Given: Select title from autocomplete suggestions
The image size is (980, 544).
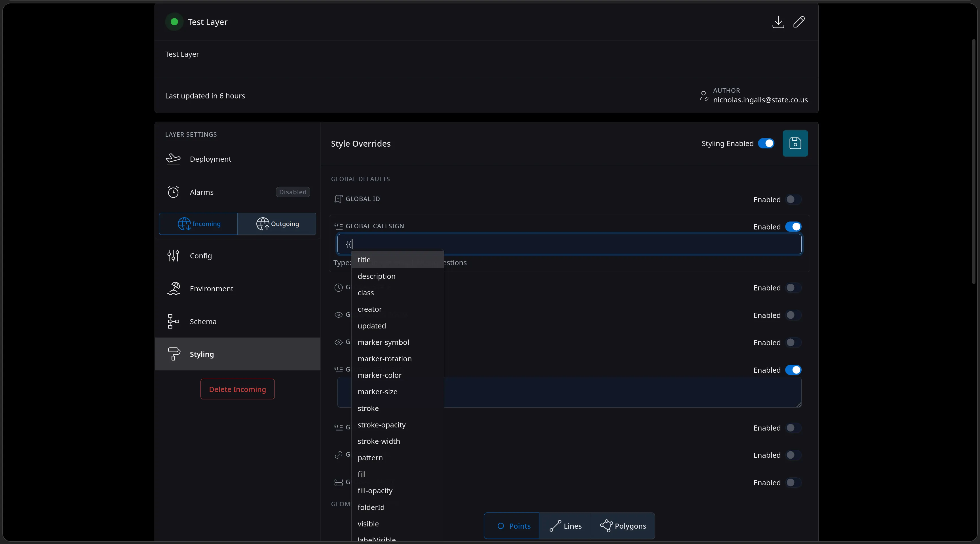Looking at the screenshot, I should (398, 260).
